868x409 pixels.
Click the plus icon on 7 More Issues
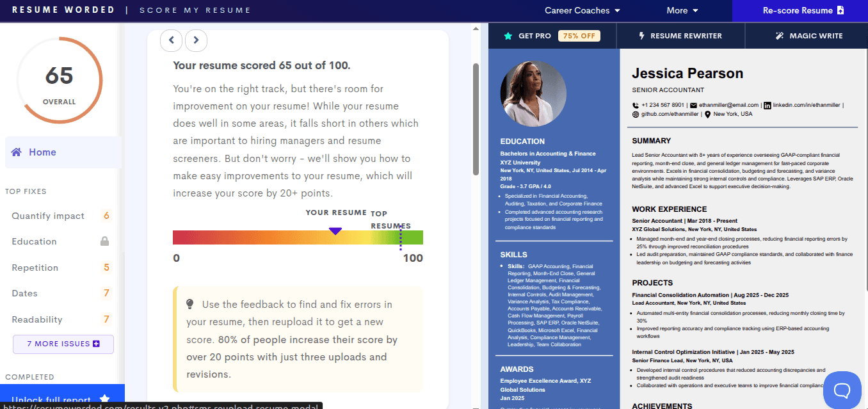(x=96, y=344)
